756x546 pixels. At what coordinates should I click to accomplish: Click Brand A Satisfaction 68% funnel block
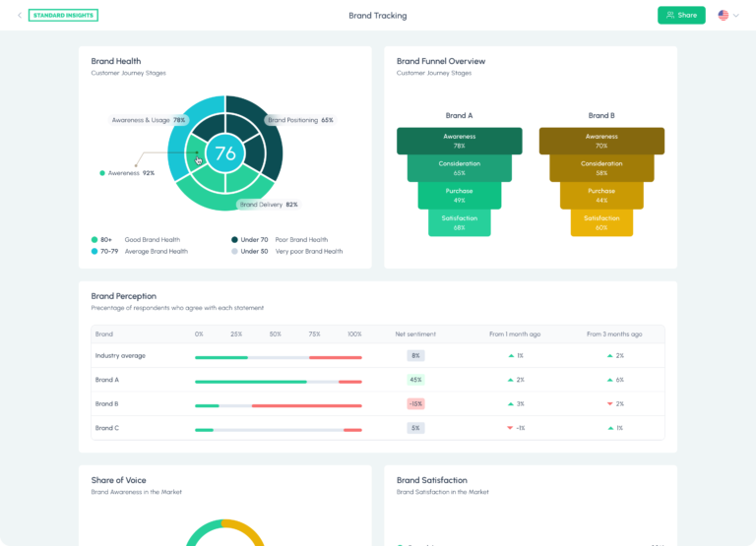460,222
